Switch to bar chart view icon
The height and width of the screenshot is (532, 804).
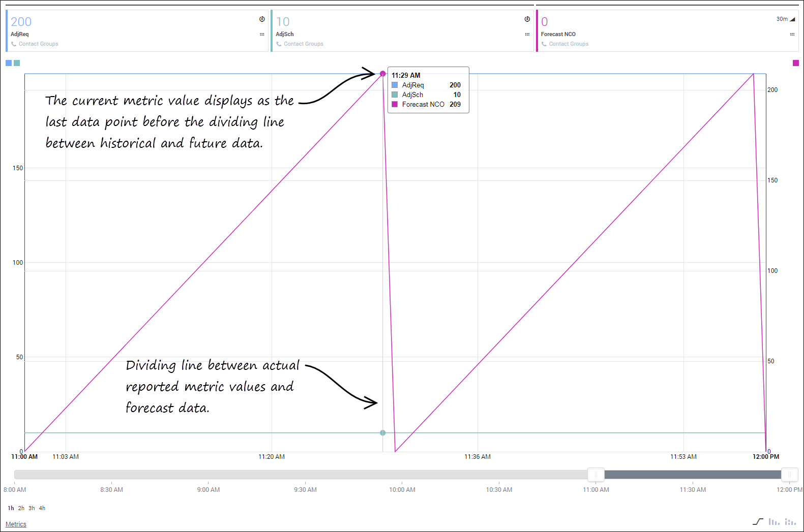point(774,522)
